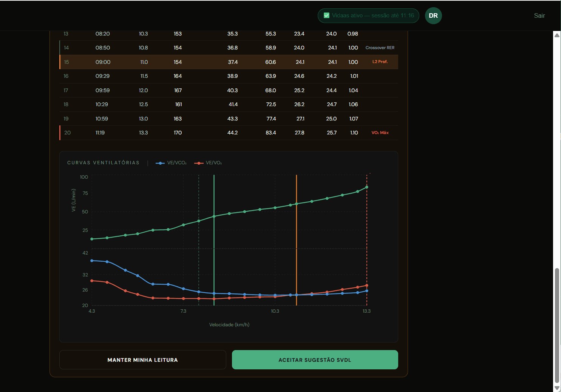Click the 'VE/VCO₂' legend label
The height and width of the screenshot is (392, 561).
coord(177,163)
